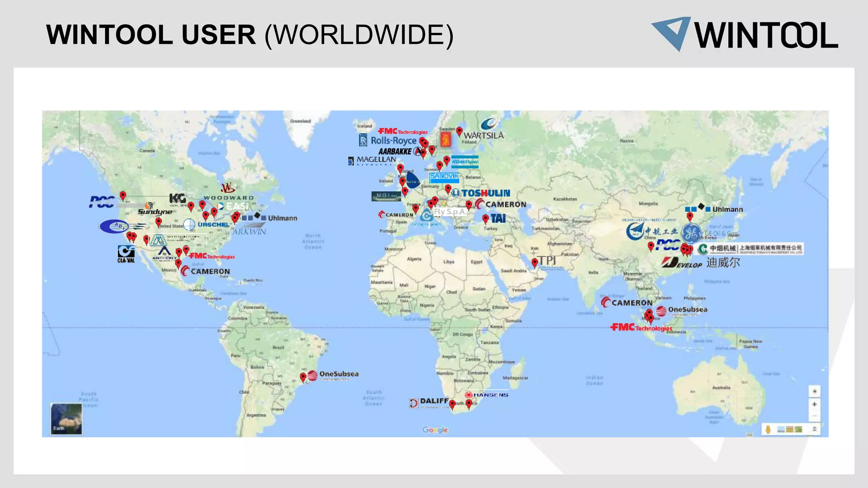868x488 pixels.
Task: Click the small CAMERON logo near Portugal
Action: tap(396, 215)
